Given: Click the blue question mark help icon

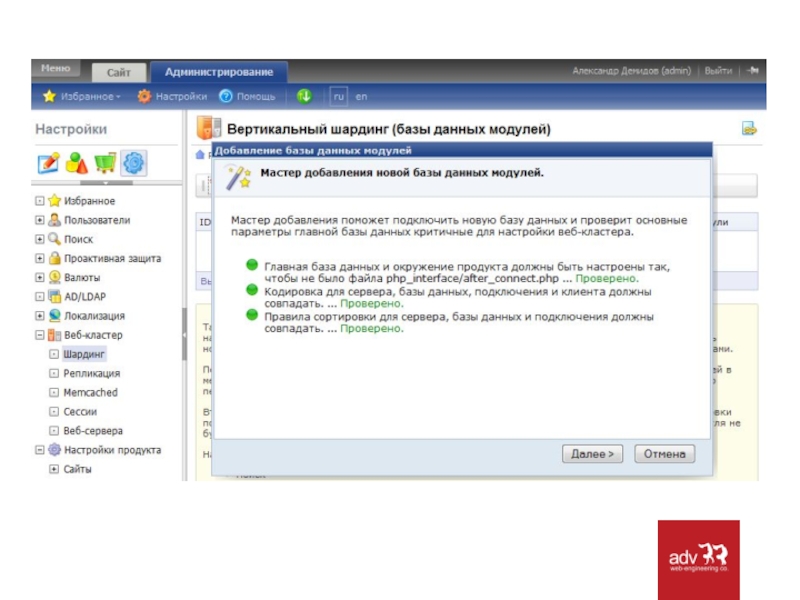Looking at the screenshot, I should coord(226,96).
